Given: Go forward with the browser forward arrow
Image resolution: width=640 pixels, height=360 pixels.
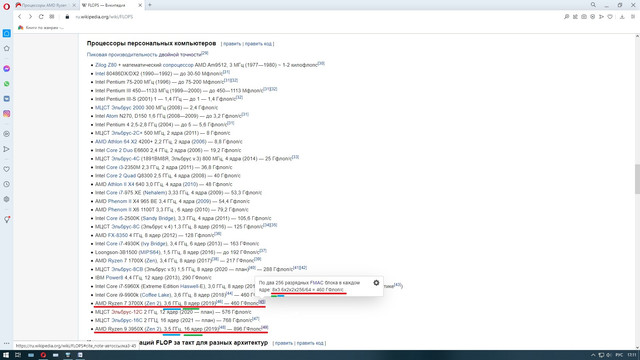Looking at the screenshot, I should [30, 17].
